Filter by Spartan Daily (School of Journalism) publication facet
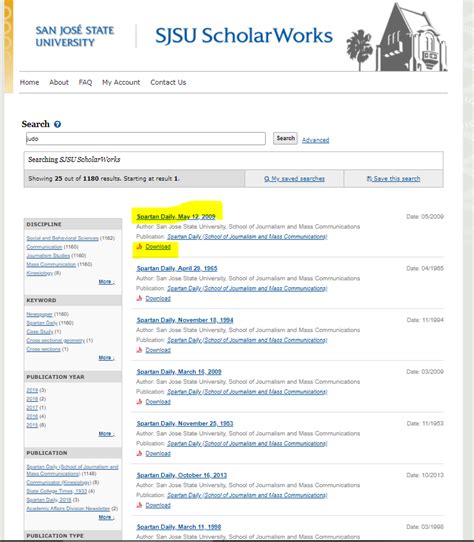The image size is (474, 542). click(x=72, y=470)
